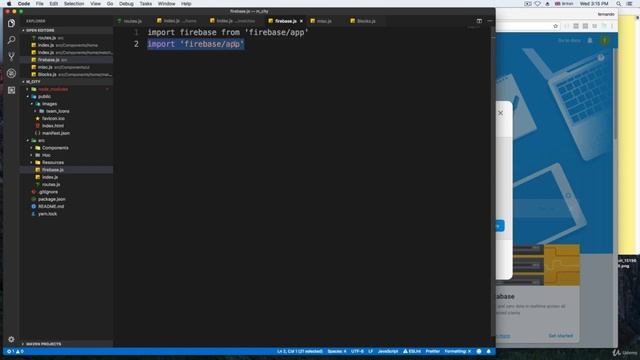Screen dimensions: 640x360
Task: Open notifications bell in status bar
Action: click(488, 351)
